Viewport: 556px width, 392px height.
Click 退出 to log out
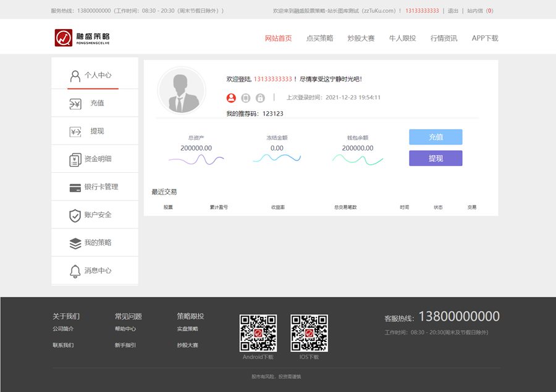click(x=453, y=11)
